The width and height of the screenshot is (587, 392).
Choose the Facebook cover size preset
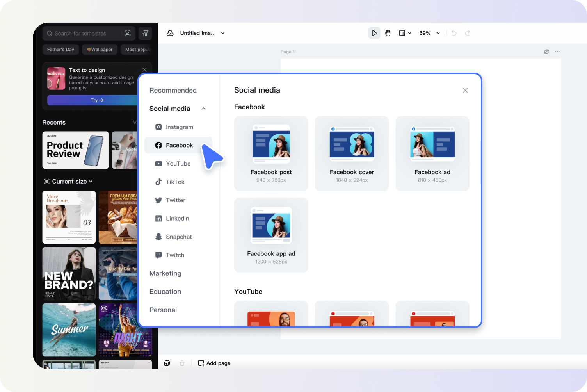[x=352, y=153]
